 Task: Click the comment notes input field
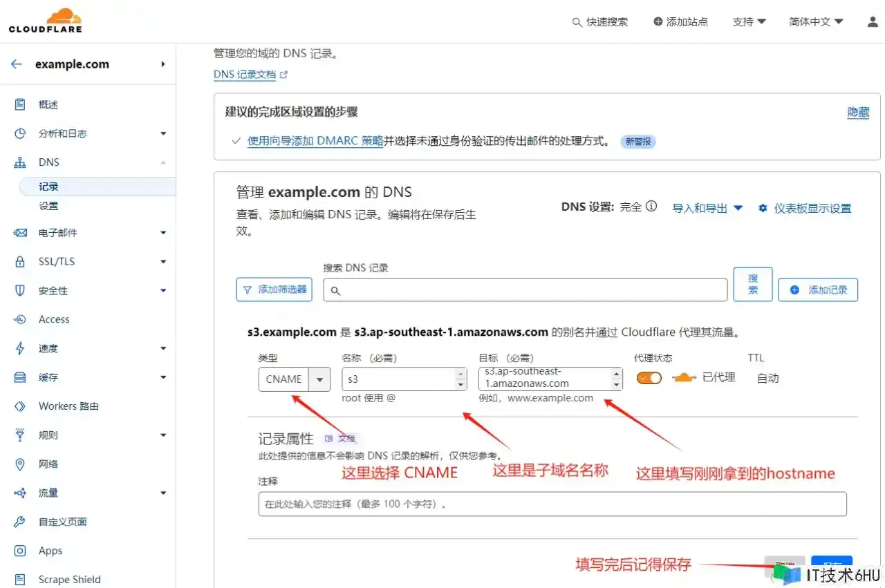pos(552,504)
